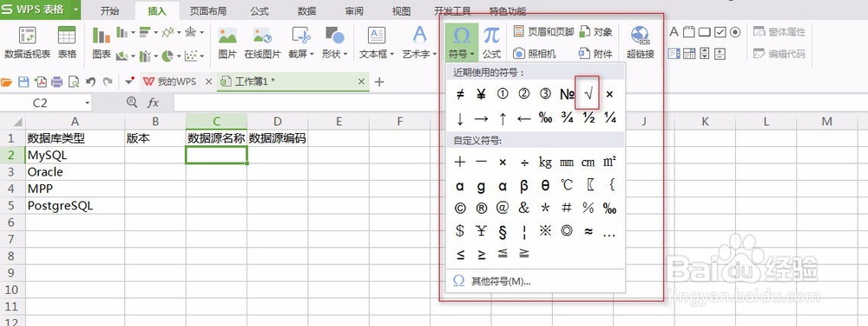Switch to the 视图 ribbon tab
Image resolution: width=868 pixels, height=326 pixels.
pos(401,11)
